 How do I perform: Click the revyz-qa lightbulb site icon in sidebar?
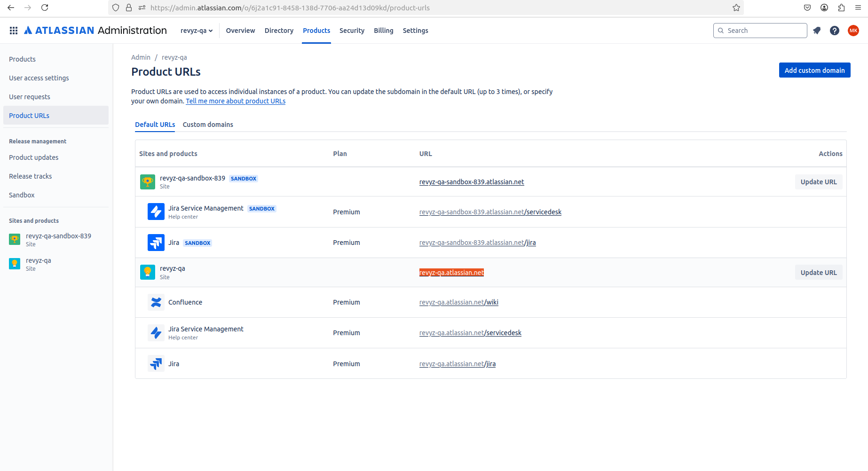15,264
